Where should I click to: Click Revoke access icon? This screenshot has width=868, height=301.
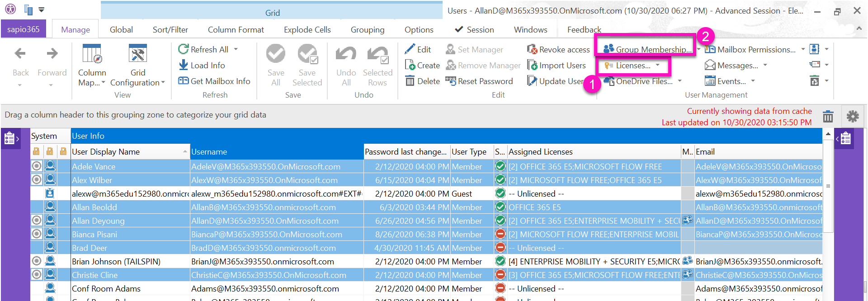pyautogui.click(x=532, y=49)
